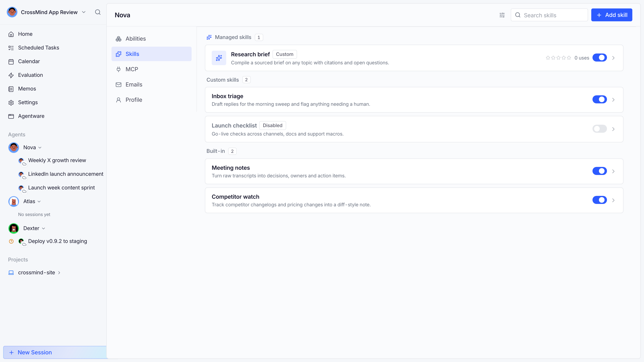The image size is (644, 362).
Task: Click the Research brief sparkle icon
Action: click(x=219, y=58)
